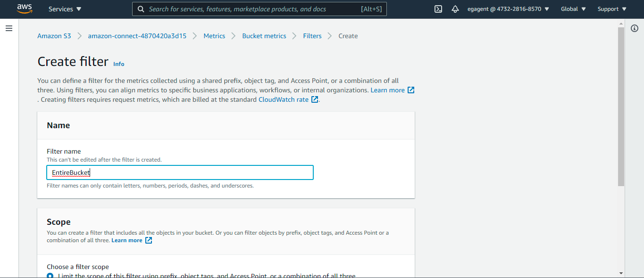Click external link icon next to Learn more in description
Image resolution: width=644 pixels, height=278 pixels.
(x=411, y=90)
